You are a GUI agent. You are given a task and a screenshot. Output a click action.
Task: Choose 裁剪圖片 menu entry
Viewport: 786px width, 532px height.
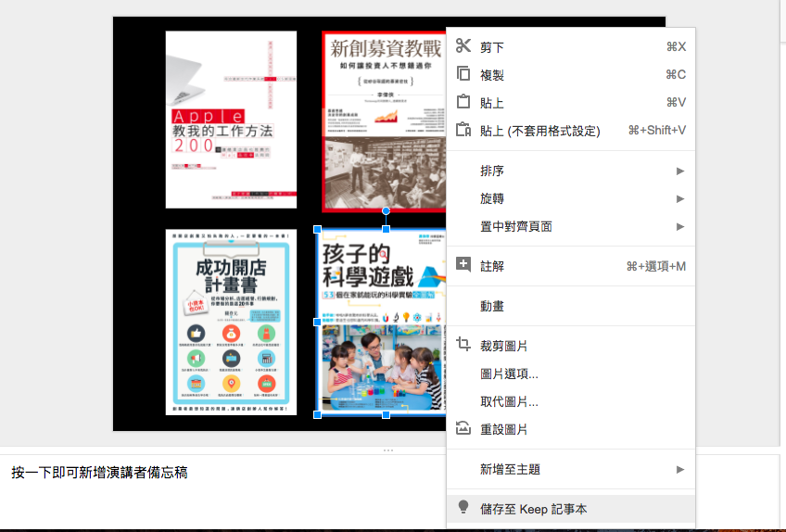click(x=570, y=346)
